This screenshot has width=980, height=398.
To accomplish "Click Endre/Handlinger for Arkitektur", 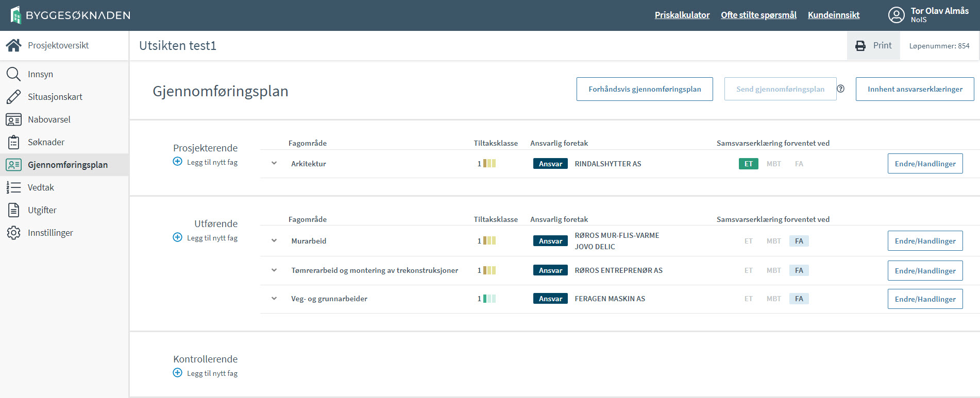I will click(x=925, y=164).
